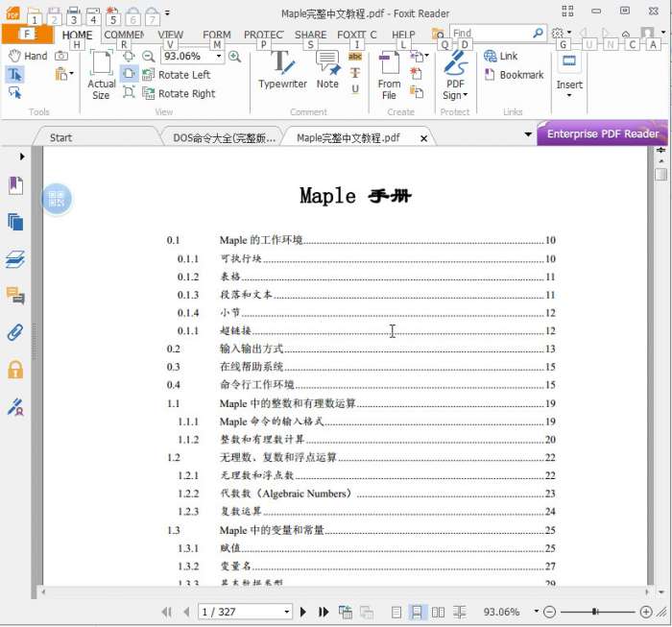672x627 pixels.
Task: Enable single page view mode
Action: pyautogui.click(x=396, y=613)
